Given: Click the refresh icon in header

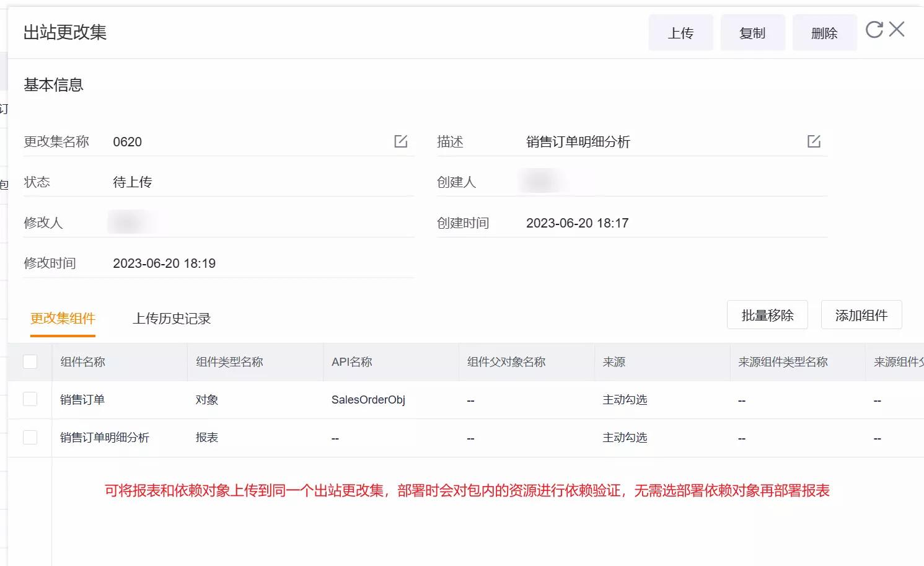Looking at the screenshot, I should coord(874,29).
